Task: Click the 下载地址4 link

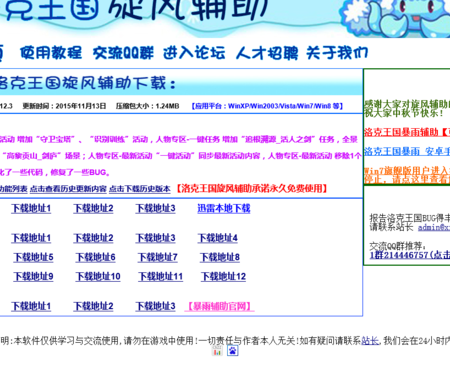Action: click(x=218, y=238)
